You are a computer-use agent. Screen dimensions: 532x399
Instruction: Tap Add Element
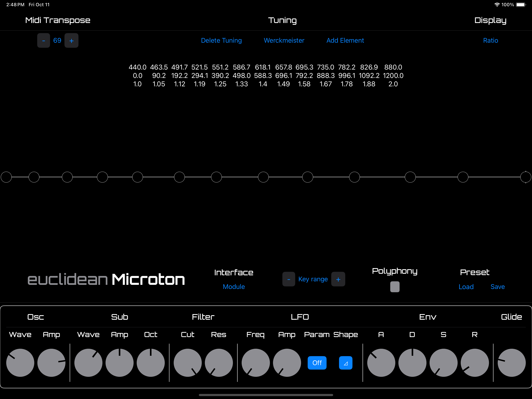345,41
